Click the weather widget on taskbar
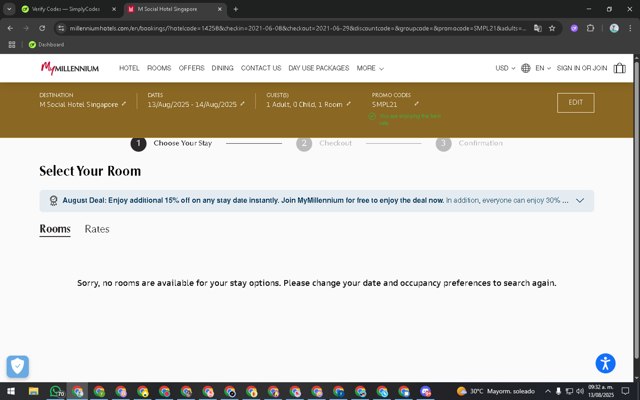 pyautogui.click(x=496, y=391)
